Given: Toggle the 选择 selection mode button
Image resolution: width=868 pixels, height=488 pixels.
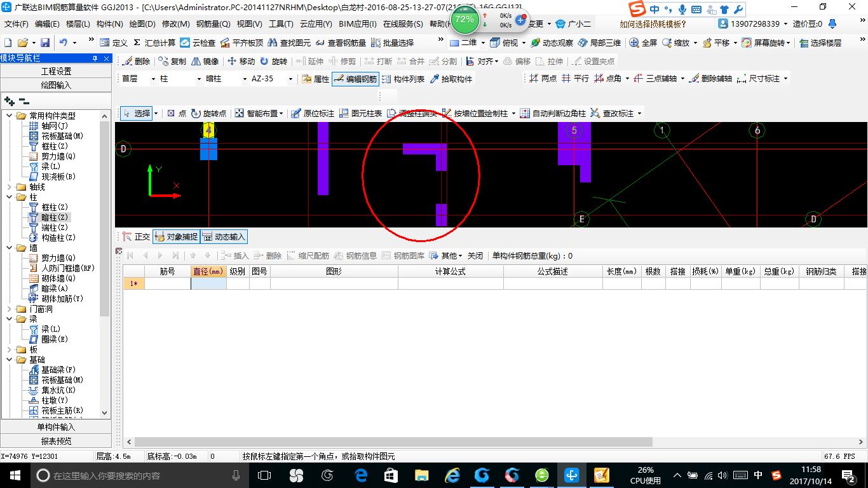Looking at the screenshot, I should coord(136,114).
